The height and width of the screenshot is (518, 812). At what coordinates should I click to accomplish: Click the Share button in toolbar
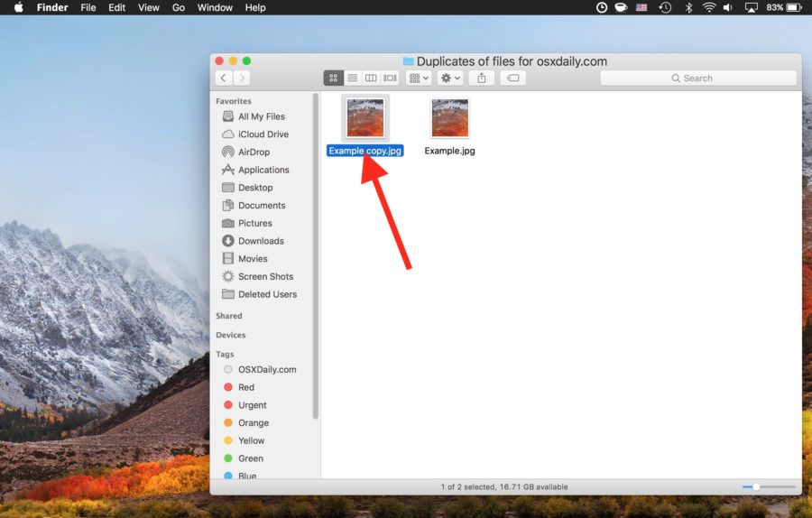pyautogui.click(x=482, y=79)
